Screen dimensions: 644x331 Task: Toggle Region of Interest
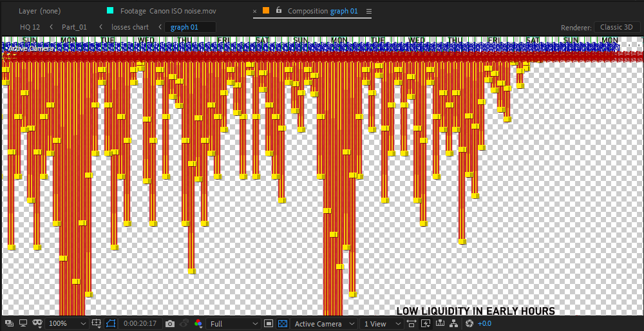pos(268,324)
